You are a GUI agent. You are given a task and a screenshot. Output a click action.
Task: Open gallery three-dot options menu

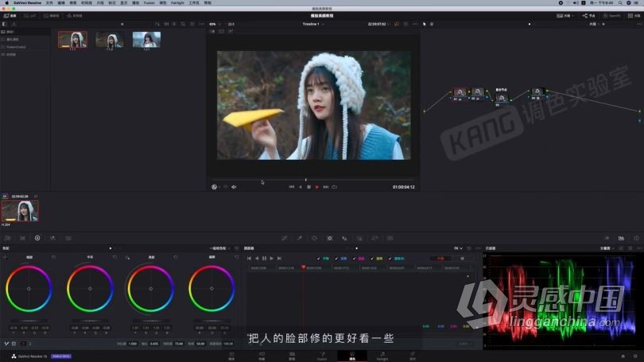(x=201, y=24)
